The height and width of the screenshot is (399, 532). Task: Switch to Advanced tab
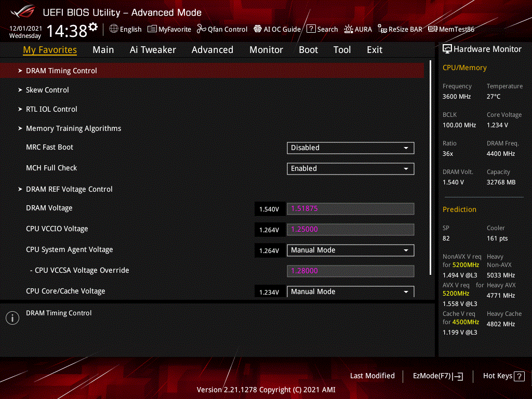(x=212, y=50)
